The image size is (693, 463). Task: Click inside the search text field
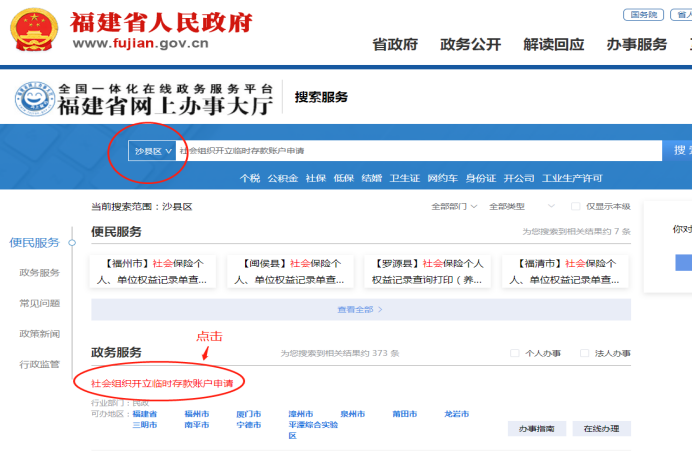[420, 151]
